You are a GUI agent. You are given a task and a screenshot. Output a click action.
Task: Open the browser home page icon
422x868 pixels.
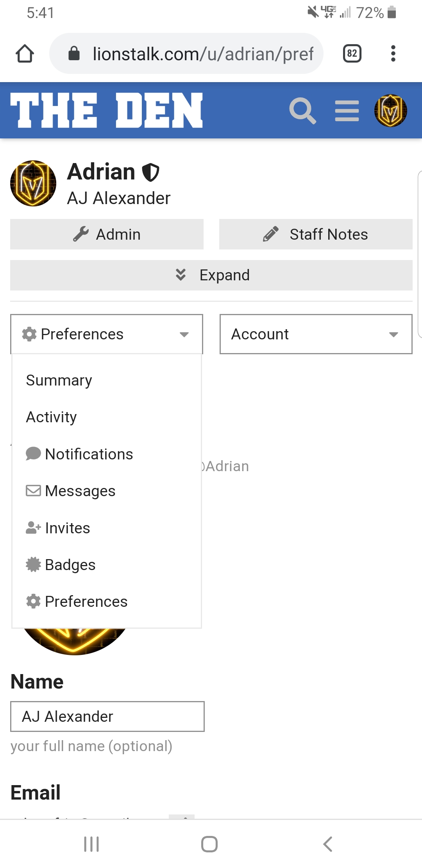[x=25, y=54]
